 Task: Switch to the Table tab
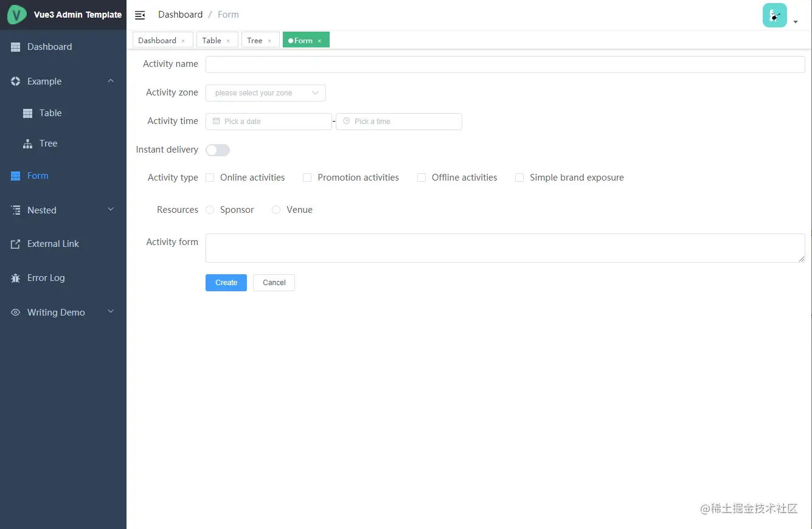click(x=213, y=40)
